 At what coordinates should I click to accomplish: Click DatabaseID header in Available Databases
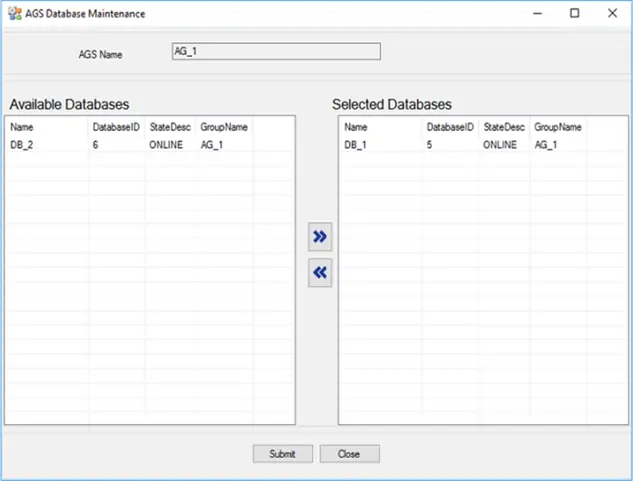[x=116, y=127]
